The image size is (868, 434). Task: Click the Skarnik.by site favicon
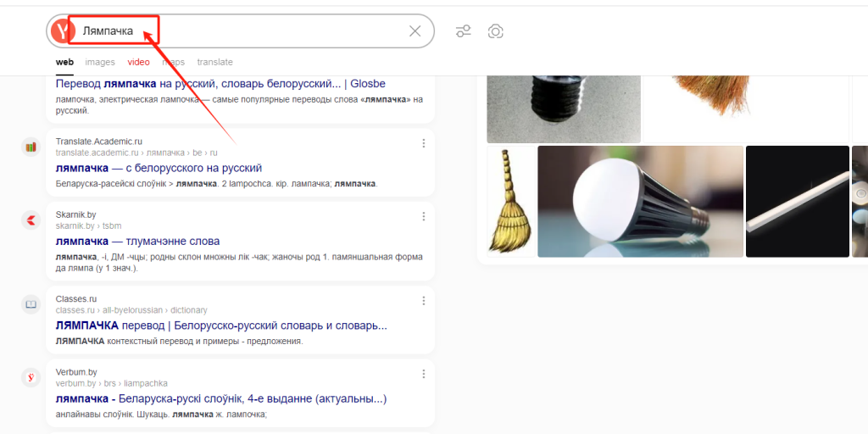click(31, 220)
